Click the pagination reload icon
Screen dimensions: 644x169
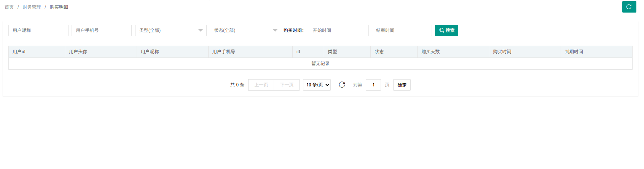(x=342, y=84)
